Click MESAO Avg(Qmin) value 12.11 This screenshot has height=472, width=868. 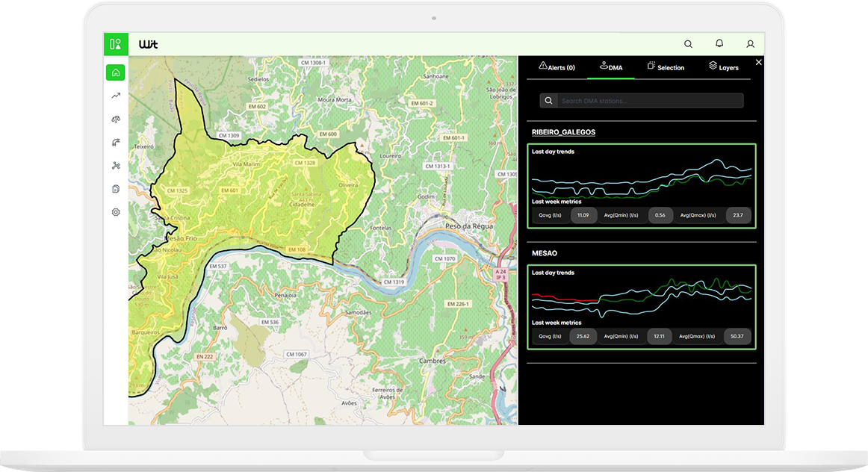659,336
